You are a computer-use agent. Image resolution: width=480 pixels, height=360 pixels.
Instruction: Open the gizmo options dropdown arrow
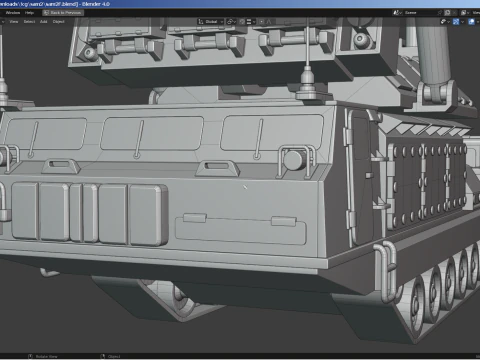click(462, 22)
